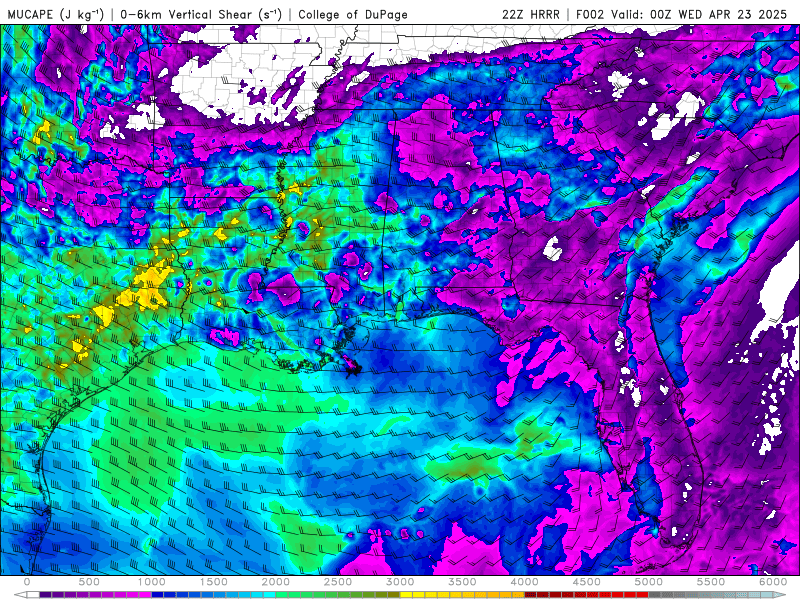
Task: Select the 2000 color scale label
Action: click(276, 582)
